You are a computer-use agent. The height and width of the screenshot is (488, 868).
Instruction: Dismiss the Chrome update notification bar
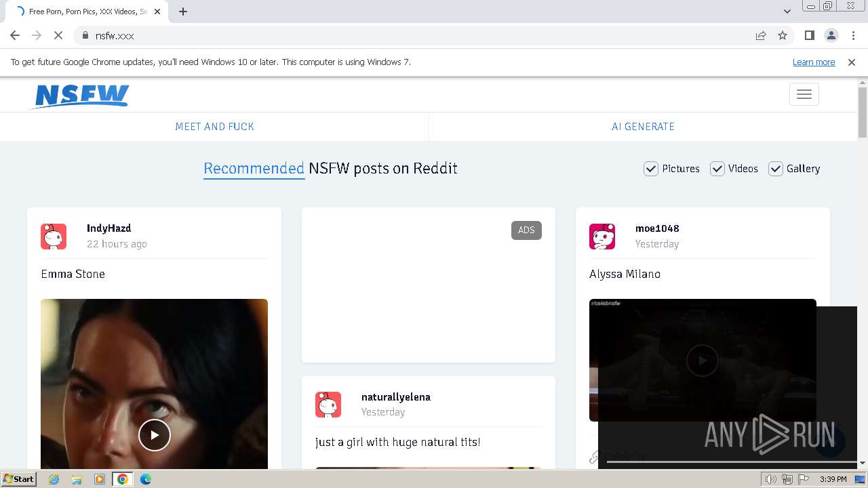pos(852,62)
